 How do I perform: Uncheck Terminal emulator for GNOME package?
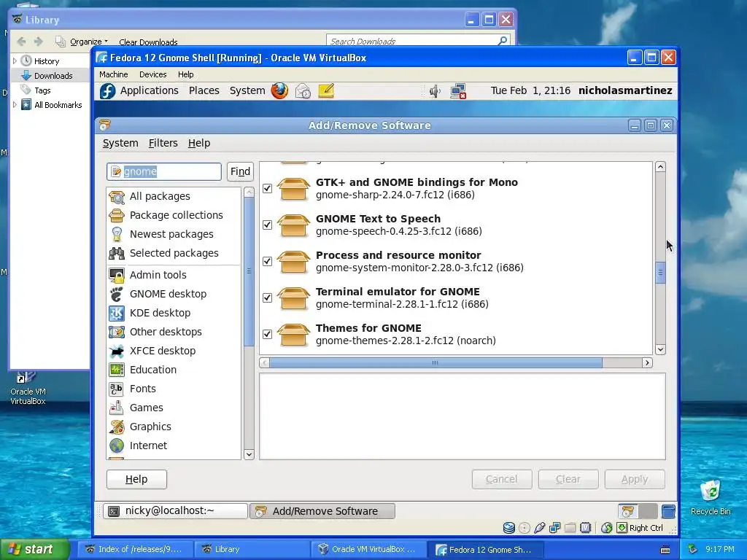[267, 297]
